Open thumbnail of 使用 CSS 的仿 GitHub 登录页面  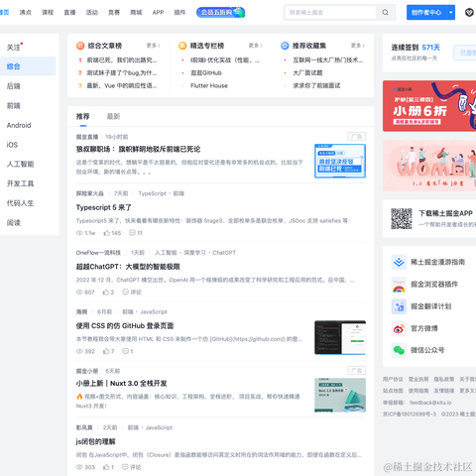(340, 337)
